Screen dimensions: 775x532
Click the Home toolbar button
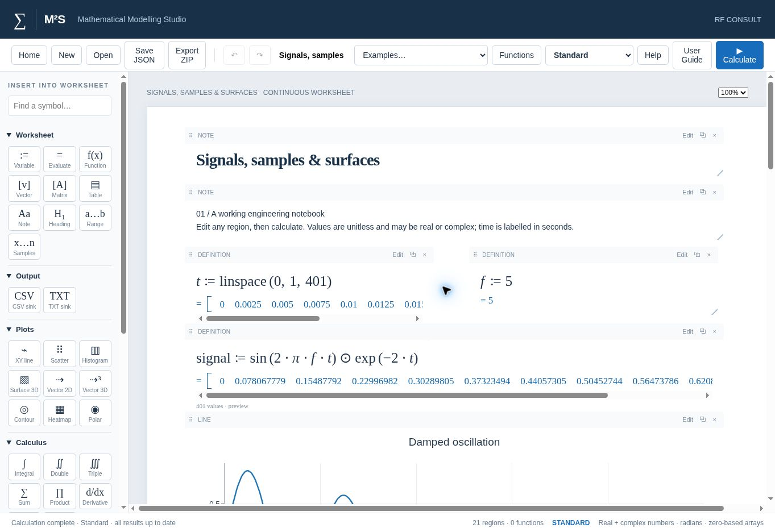coord(29,55)
